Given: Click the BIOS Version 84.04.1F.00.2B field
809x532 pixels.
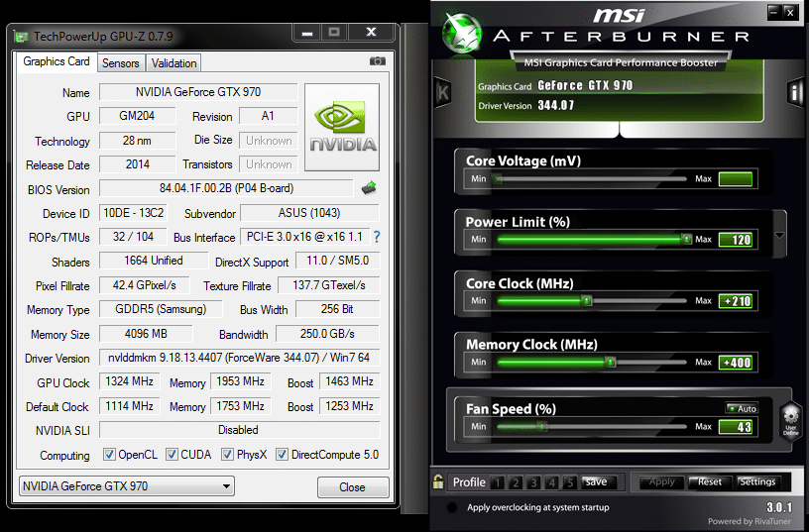Looking at the screenshot, I should (226, 188).
